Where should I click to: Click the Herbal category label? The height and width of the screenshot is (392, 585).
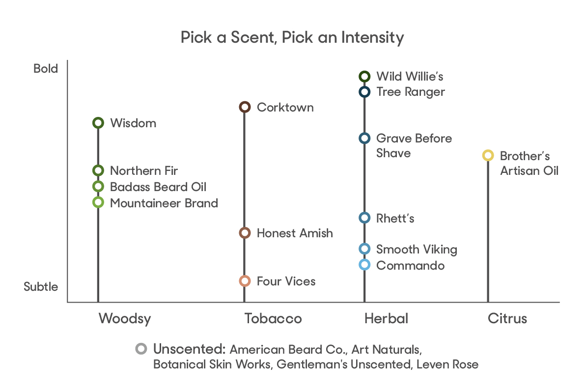coord(386,318)
